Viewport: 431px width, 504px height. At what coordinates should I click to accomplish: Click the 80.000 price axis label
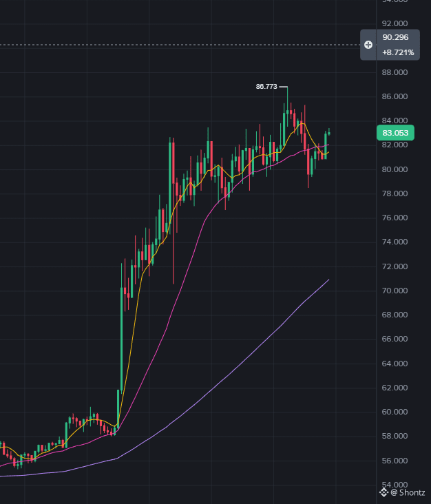click(395, 169)
